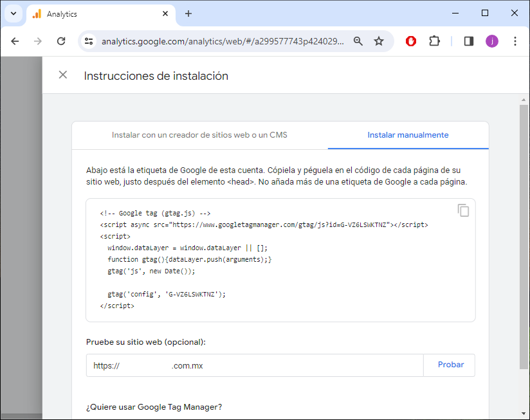Open the Extensions puzzle piece menu
The width and height of the screenshot is (530, 420).
pyautogui.click(x=434, y=41)
